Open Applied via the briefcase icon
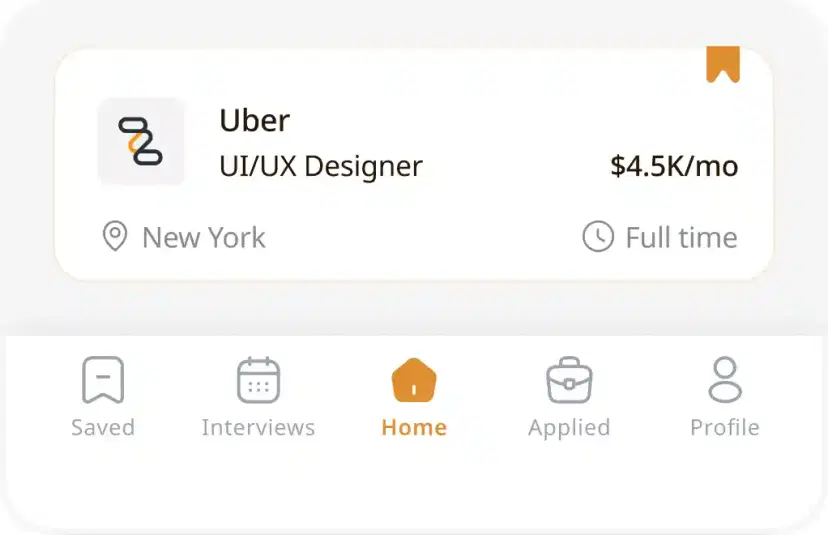Screen dimensions: 828x535 pyautogui.click(x=569, y=381)
